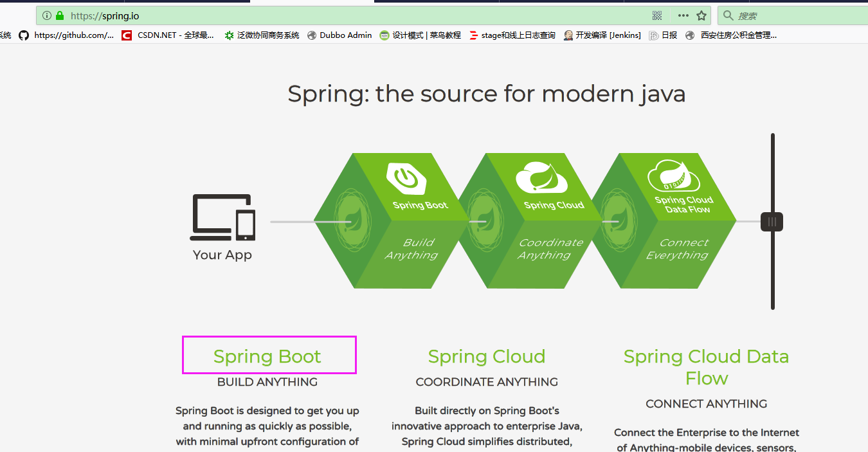Click the BUILD ANYTHING subtitle
This screenshot has height=452, width=868.
267,382
